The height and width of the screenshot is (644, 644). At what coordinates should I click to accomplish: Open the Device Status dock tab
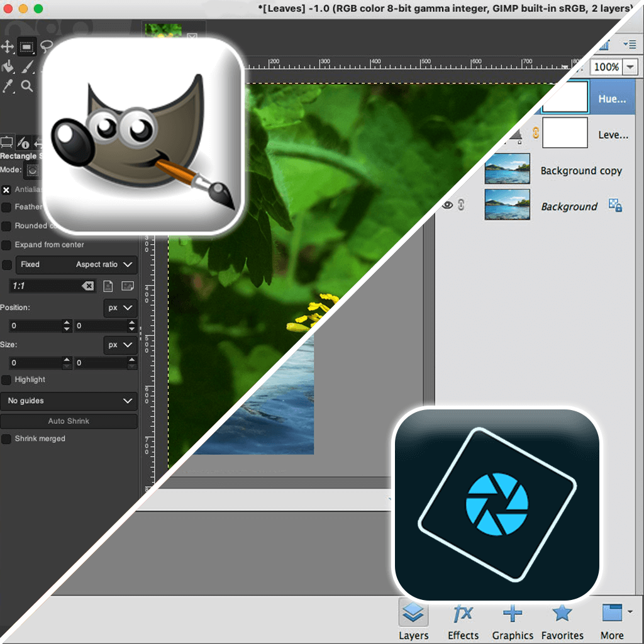(23, 143)
